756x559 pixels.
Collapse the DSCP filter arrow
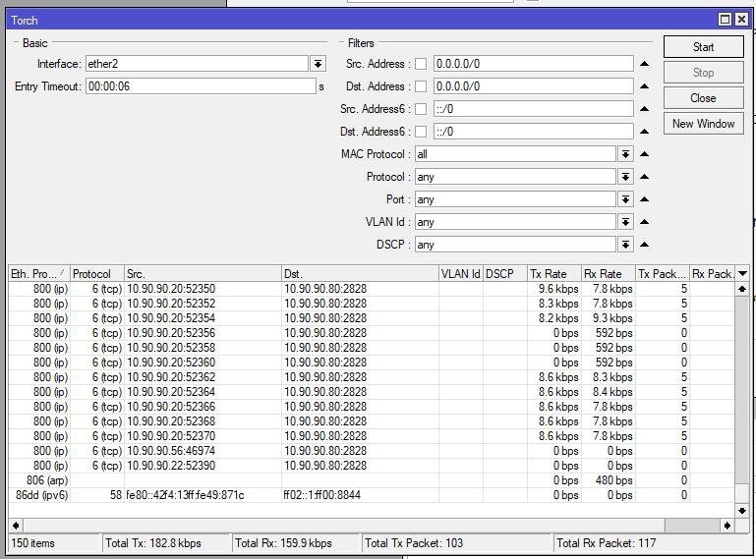tap(644, 245)
